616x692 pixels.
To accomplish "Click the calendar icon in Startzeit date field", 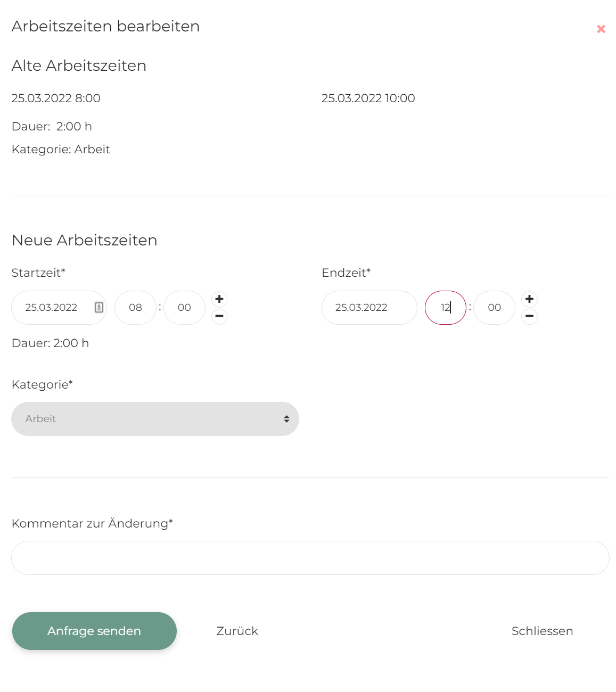I will (x=99, y=307).
